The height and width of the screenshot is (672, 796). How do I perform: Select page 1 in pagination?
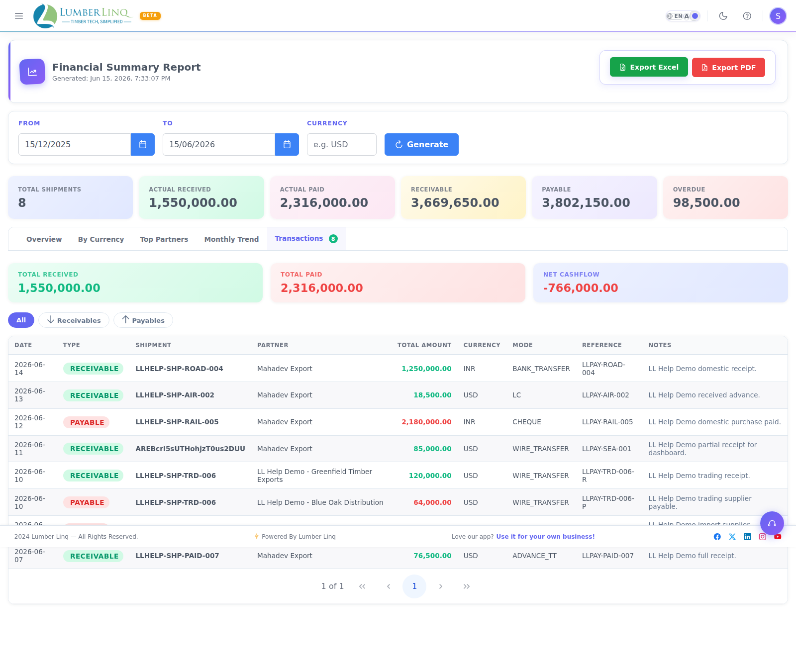point(414,586)
